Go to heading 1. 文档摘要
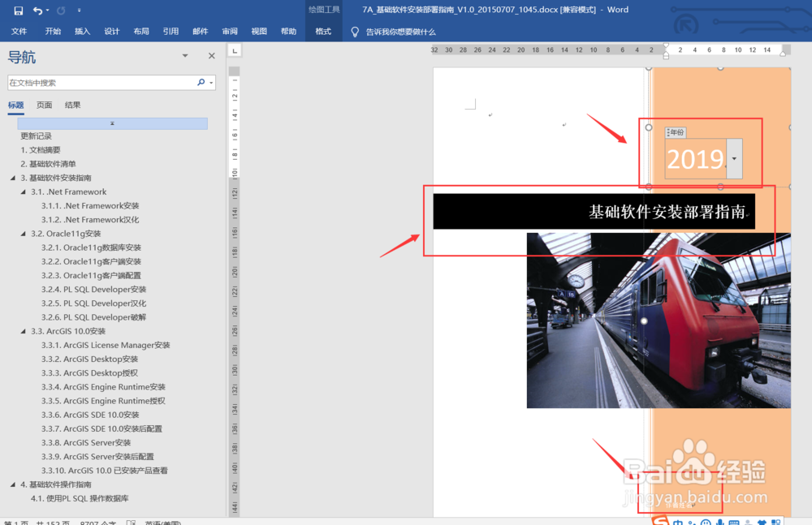Screen dimensions: 812x525 (x=41, y=150)
